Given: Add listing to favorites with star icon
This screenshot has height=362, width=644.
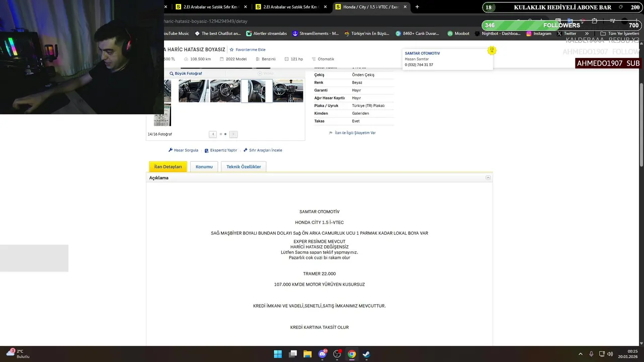Looking at the screenshot, I should click(x=247, y=50).
